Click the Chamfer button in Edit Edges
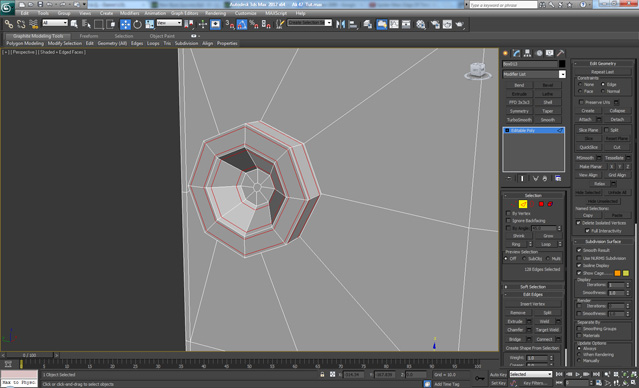 (515, 330)
